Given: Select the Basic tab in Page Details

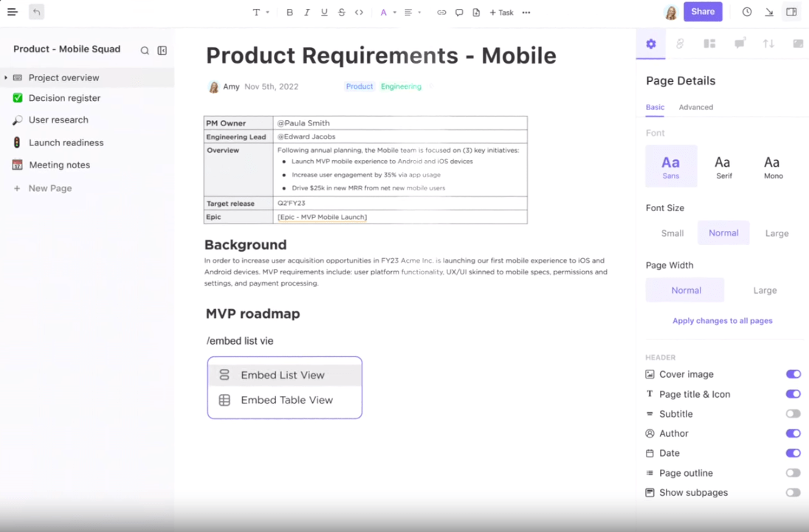Looking at the screenshot, I should [x=655, y=107].
